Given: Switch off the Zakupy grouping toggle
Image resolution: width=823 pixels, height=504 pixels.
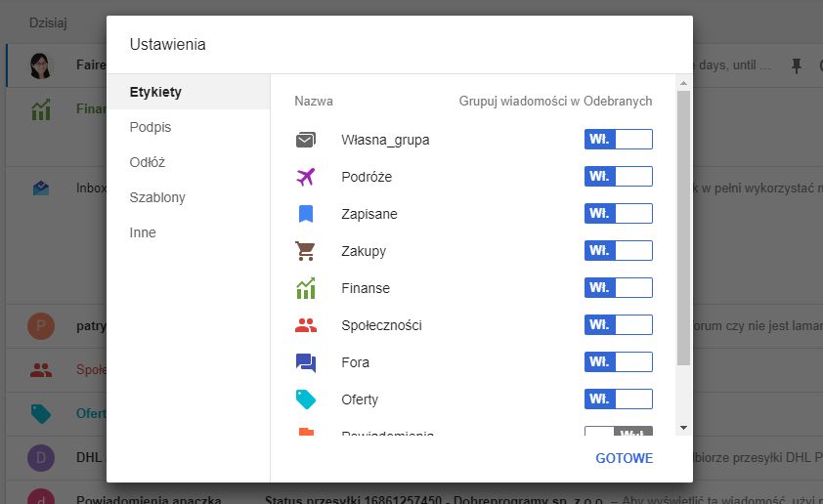Looking at the screenshot, I should 618,251.
